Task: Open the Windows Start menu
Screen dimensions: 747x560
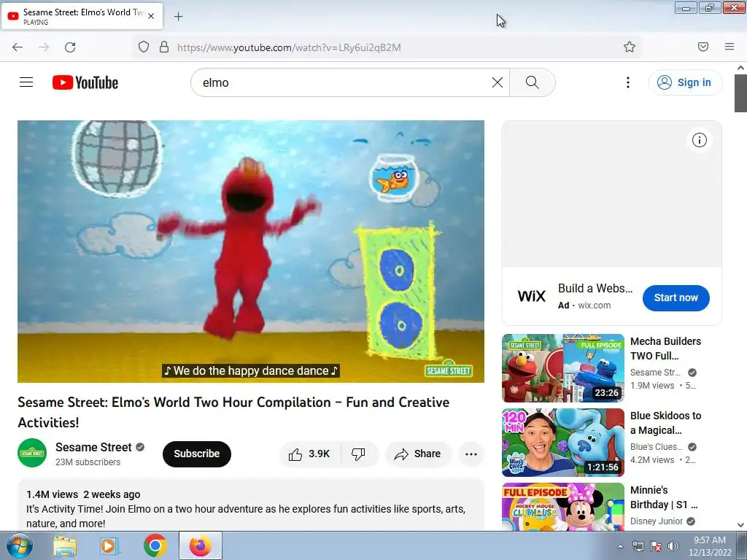Action: tap(19, 545)
